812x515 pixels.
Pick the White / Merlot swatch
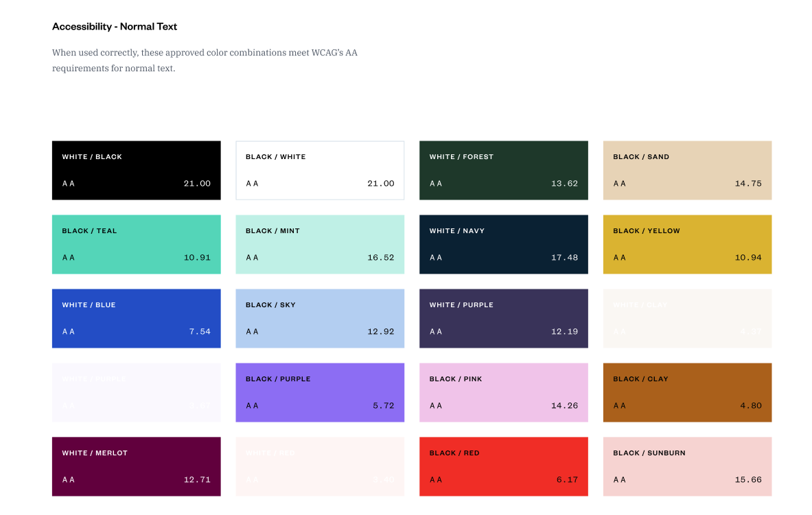(x=136, y=466)
